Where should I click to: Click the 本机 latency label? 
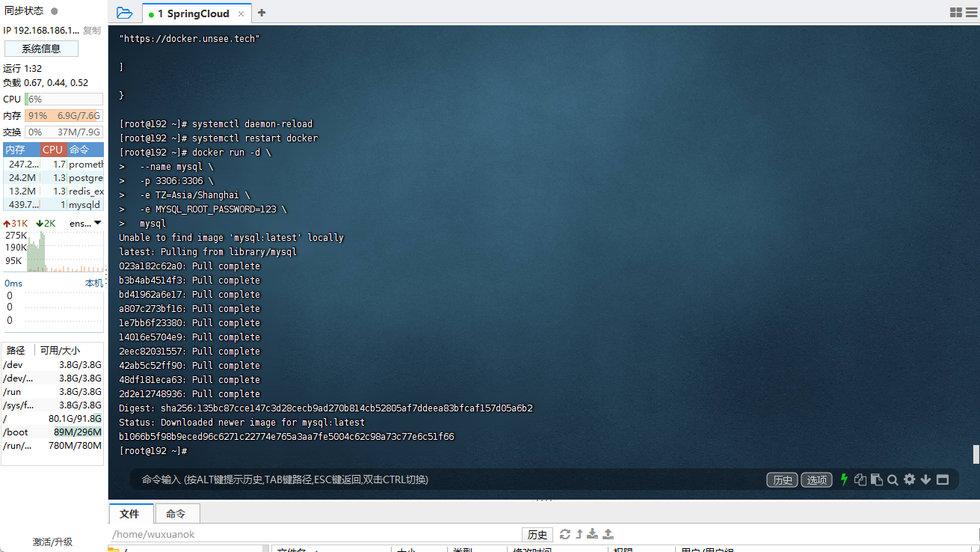point(94,283)
